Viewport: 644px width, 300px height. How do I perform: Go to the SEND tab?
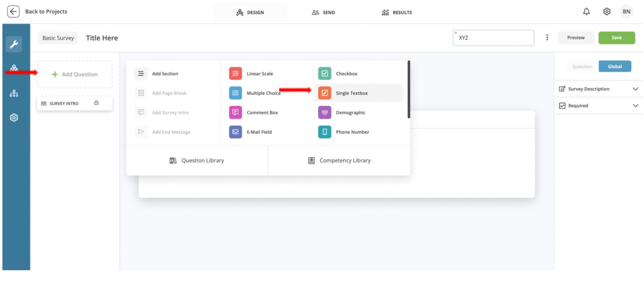(x=324, y=12)
